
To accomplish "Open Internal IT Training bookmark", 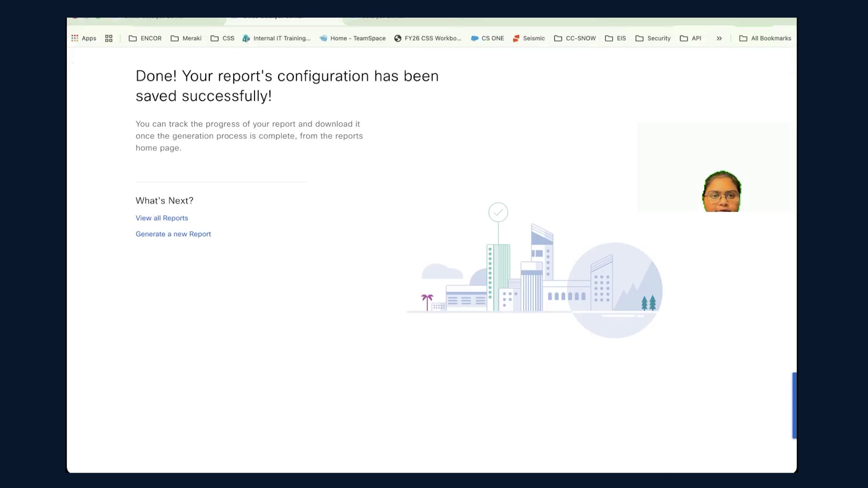I will tap(277, 38).
